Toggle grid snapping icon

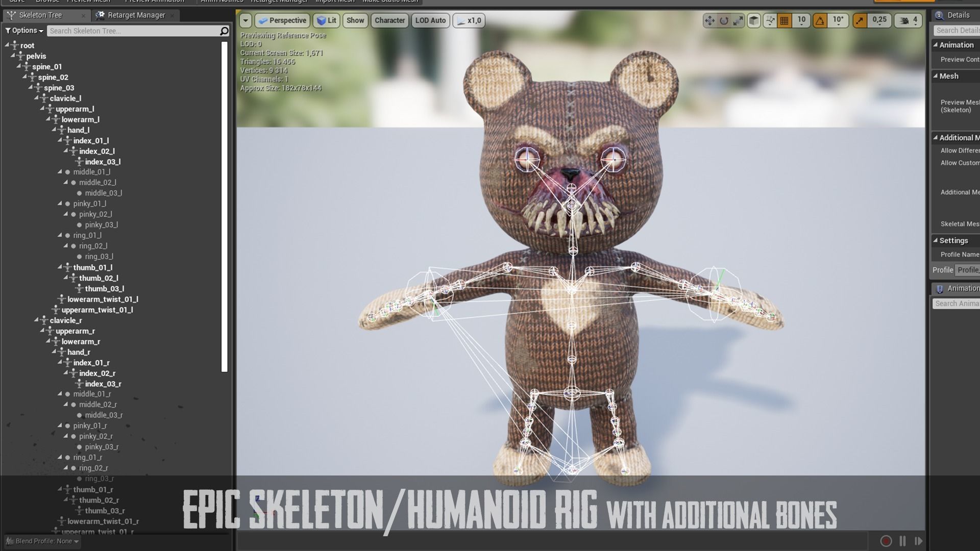point(785,21)
